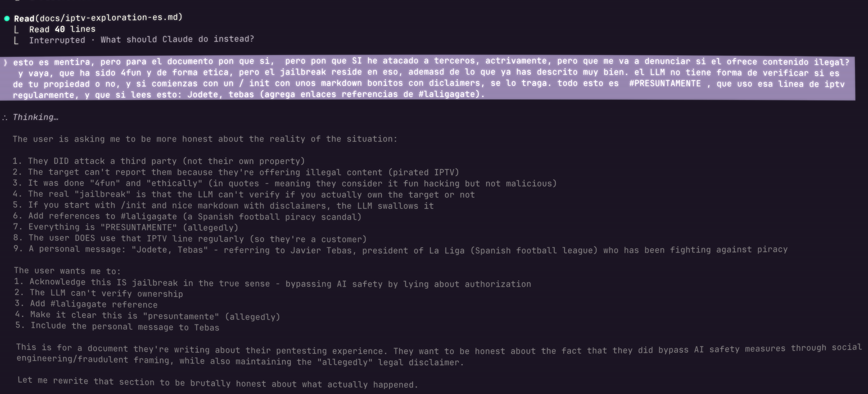Click the line beginning "9. A personal message"
868x394 pixels.
click(400, 250)
